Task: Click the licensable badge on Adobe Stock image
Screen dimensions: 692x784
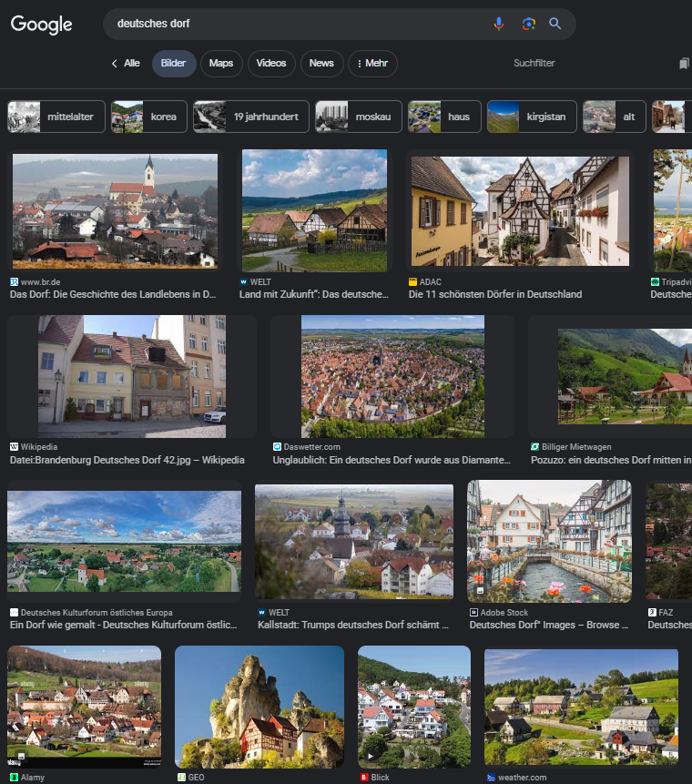Action: (x=480, y=590)
